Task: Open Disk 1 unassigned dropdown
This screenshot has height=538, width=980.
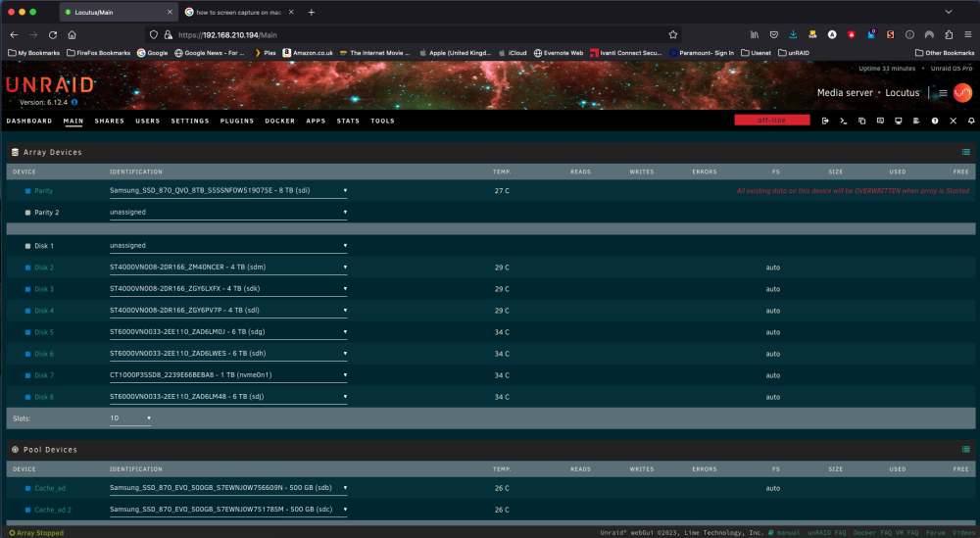Action: coord(228,246)
